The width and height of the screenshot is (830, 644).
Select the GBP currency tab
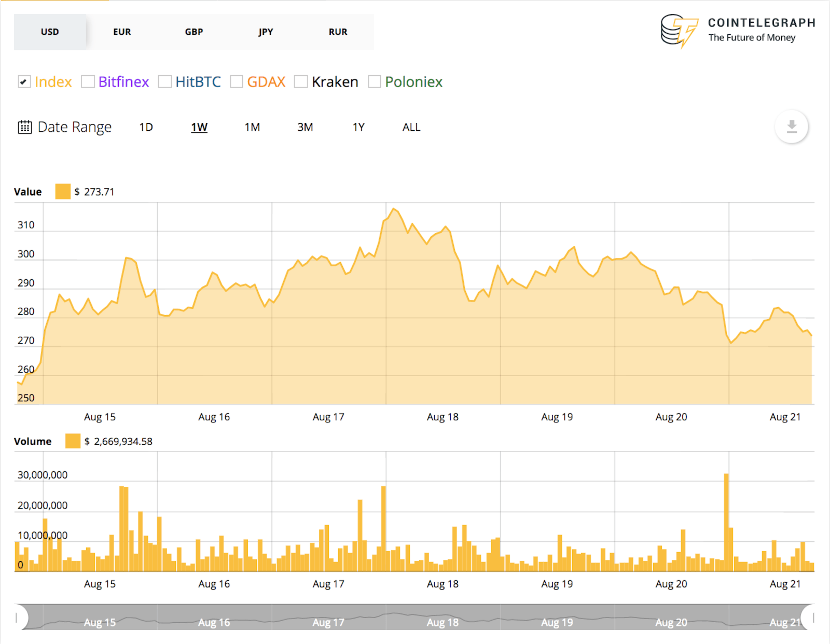click(x=193, y=32)
